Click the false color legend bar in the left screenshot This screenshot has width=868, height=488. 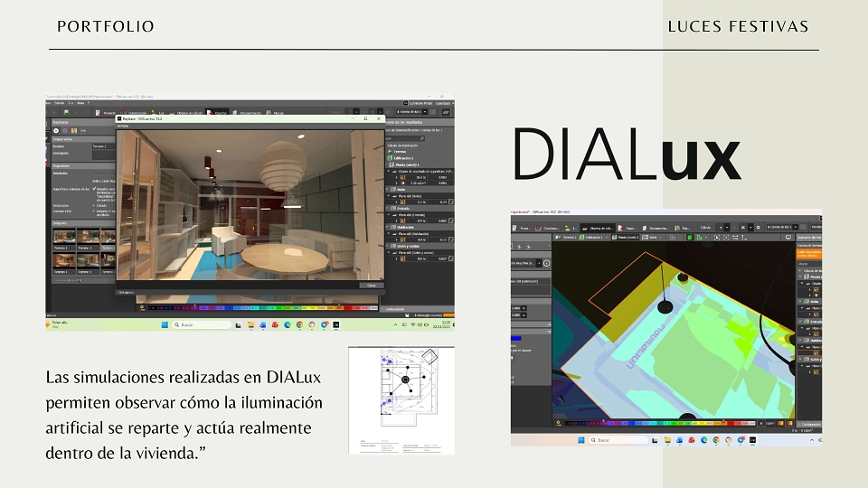point(263,307)
